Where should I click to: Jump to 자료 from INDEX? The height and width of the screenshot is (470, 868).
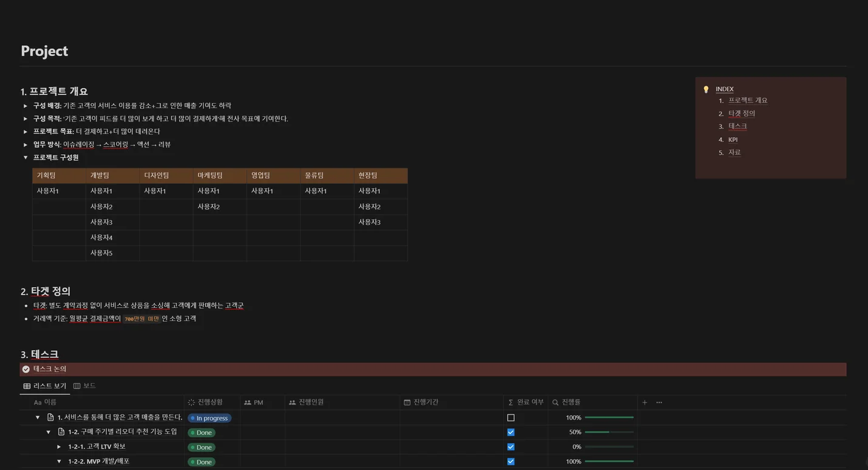[734, 152]
